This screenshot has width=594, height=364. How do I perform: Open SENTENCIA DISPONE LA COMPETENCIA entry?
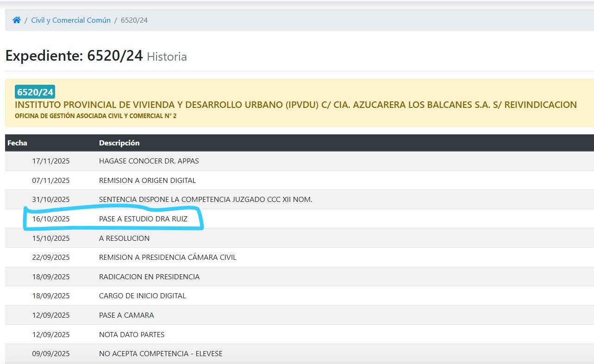[x=206, y=200]
